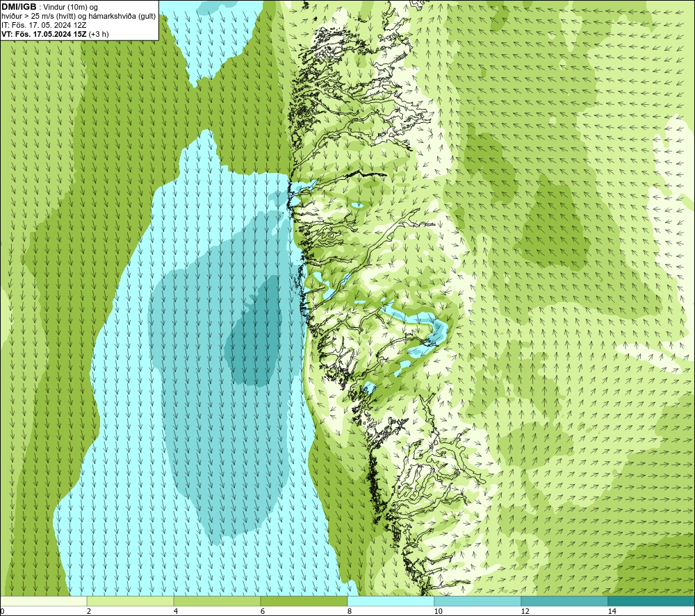The image size is (695, 616).
Task: Click the 10–12 m/s cyan legend color
Action: [478, 601]
